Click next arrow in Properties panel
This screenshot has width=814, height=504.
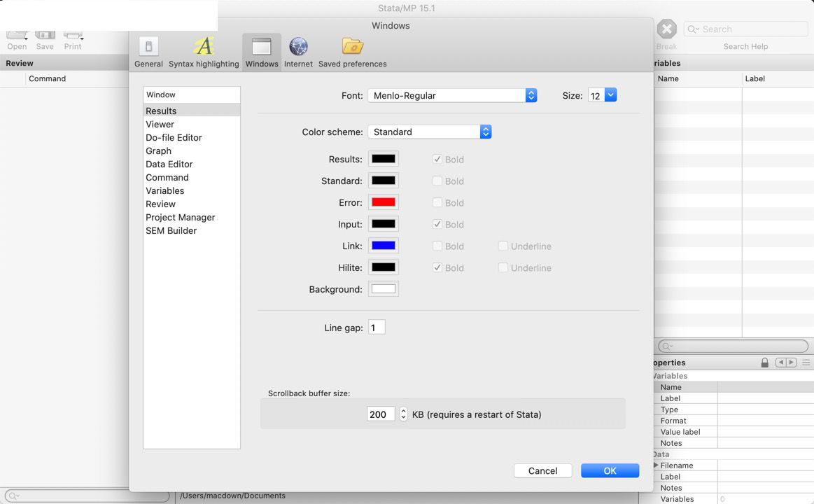tap(791, 363)
